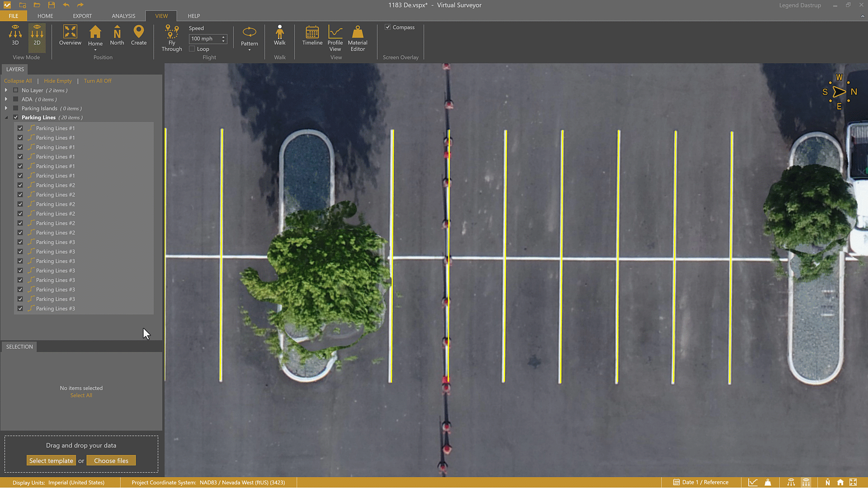Disable the Compass screen overlay checkbox
This screenshot has width=868, height=488.
pos(388,27)
